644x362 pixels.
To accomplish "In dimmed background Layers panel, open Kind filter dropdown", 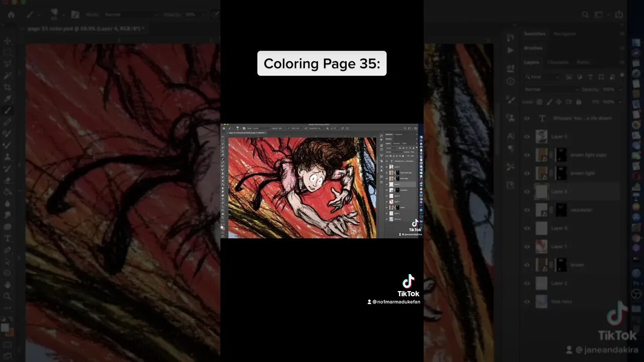I will click(542, 77).
